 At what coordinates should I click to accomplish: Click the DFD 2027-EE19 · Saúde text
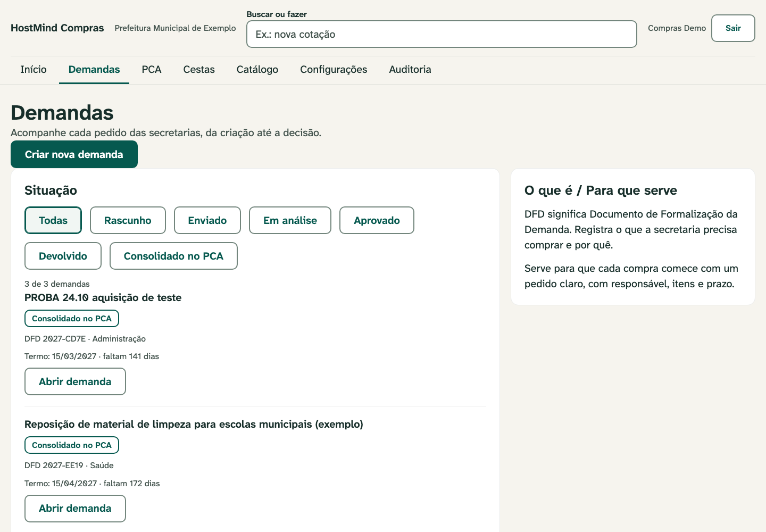pos(69,465)
